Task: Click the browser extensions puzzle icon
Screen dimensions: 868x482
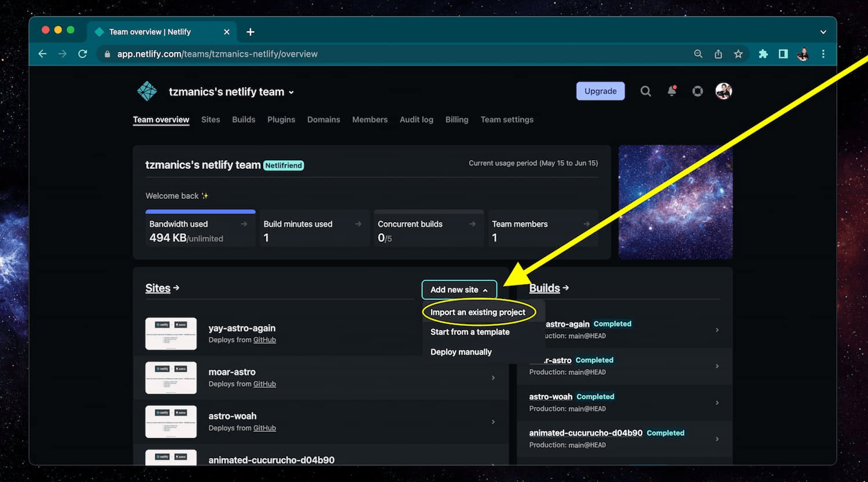Action: click(763, 54)
